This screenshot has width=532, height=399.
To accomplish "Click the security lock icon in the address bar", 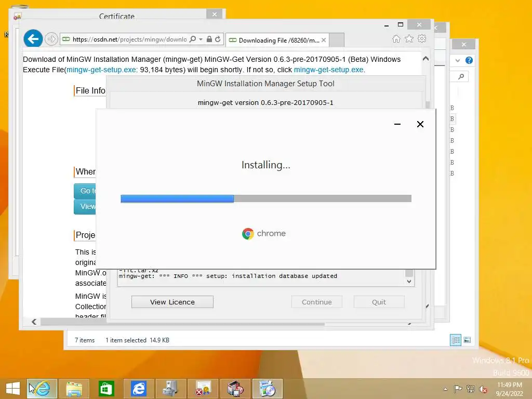I will point(209,39).
